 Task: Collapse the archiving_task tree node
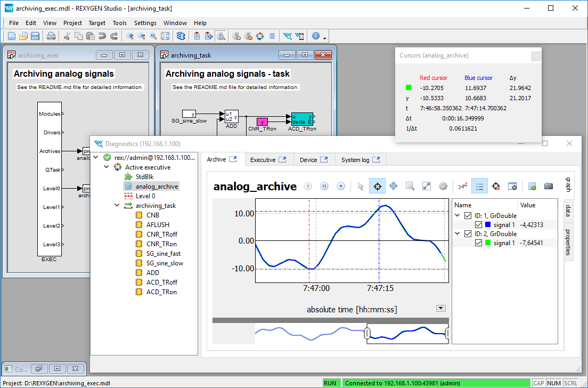(117, 206)
